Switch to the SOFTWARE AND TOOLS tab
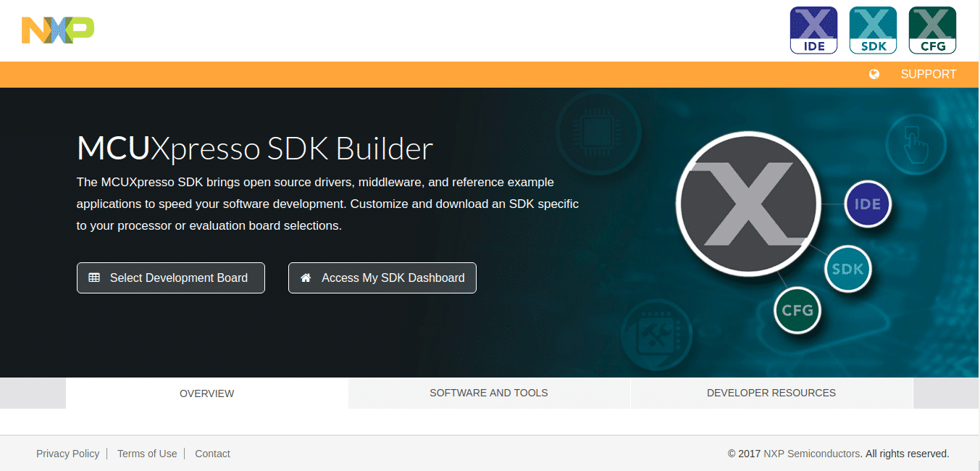The height and width of the screenshot is (471, 980). click(x=489, y=393)
